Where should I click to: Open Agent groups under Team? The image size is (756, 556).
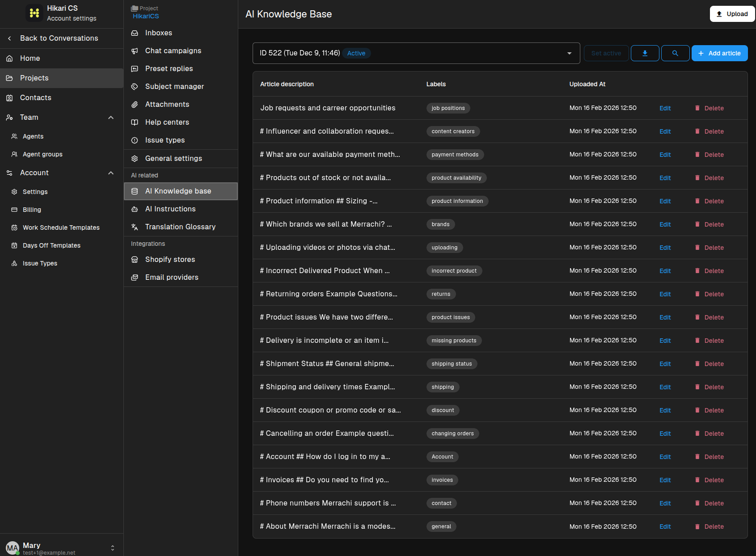pyautogui.click(x=62, y=154)
